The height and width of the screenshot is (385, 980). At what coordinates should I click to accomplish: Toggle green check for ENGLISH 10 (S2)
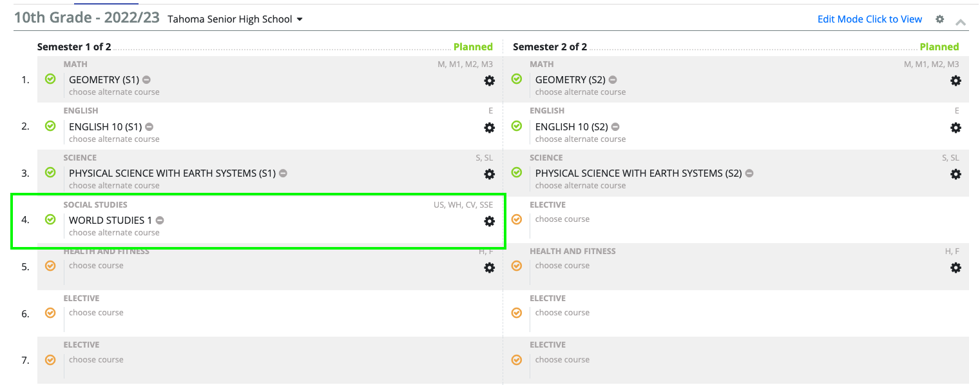coord(516,126)
